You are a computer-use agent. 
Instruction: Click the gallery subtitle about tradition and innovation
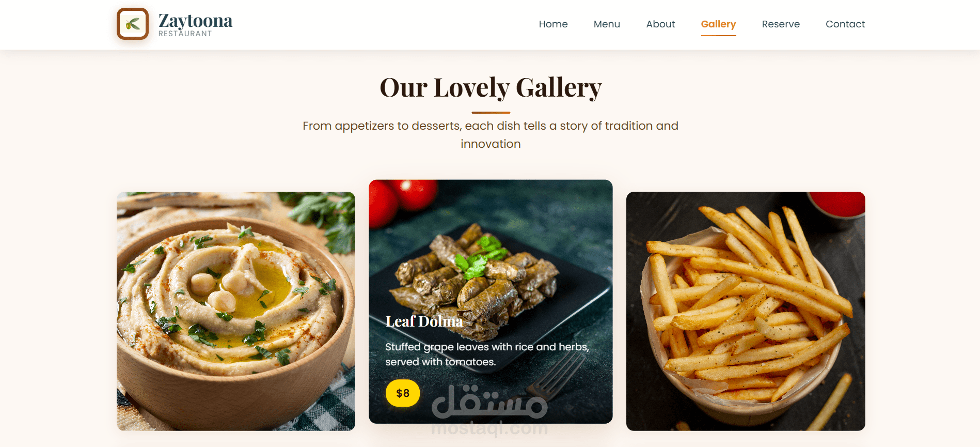tap(491, 135)
